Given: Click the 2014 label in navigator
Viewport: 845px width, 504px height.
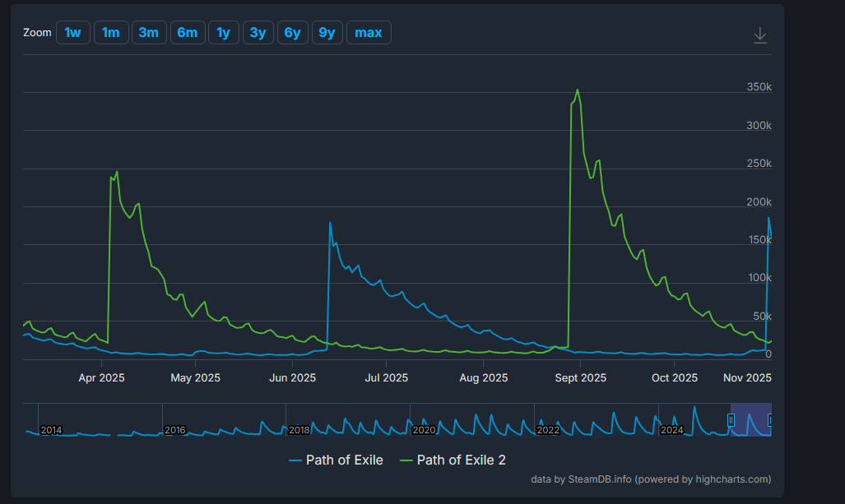Looking at the screenshot, I should (51, 430).
